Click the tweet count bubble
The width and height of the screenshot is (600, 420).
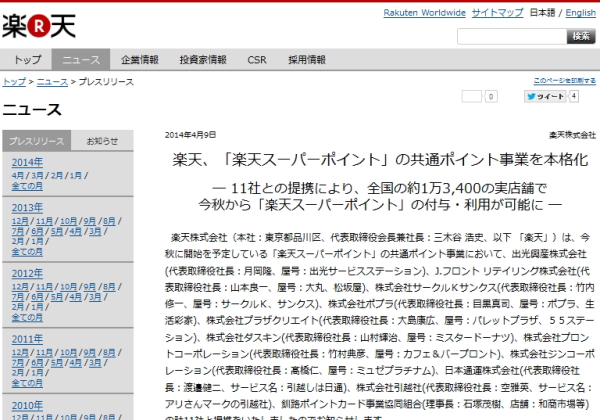[574, 97]
